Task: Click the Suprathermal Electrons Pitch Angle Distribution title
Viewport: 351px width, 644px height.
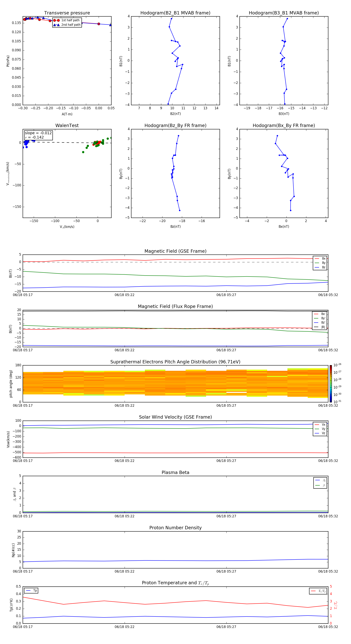Action: click(x=175, y=362)
